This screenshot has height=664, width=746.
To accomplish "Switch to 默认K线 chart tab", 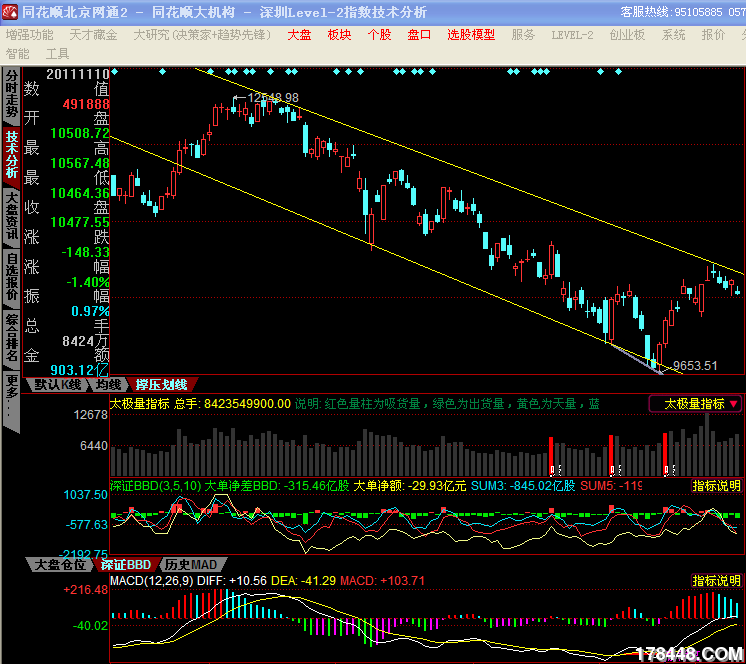I will (57, 384).
